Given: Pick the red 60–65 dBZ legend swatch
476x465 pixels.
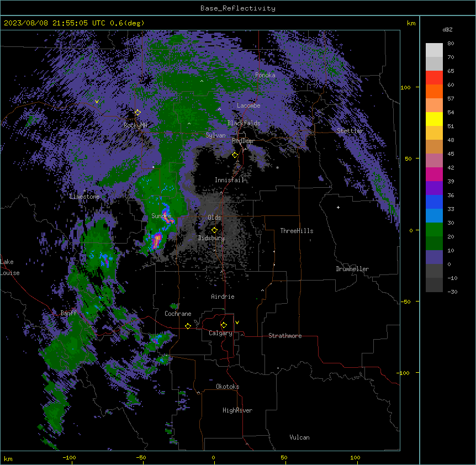Looking at the screenshot, I should (x=434, y=78).
